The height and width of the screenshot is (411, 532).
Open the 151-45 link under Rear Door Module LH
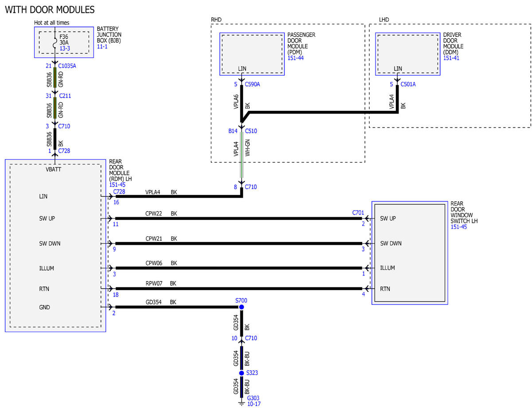117,184
